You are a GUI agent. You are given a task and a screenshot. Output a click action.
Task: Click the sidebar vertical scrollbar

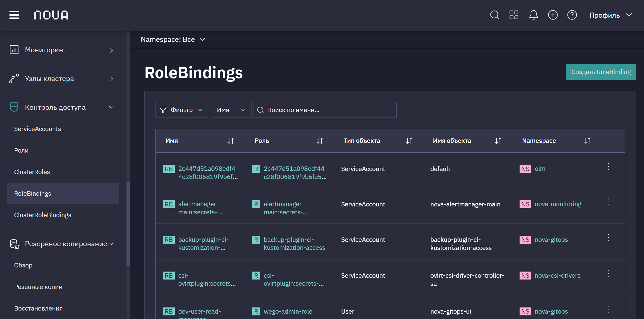[x=128, y=224]
